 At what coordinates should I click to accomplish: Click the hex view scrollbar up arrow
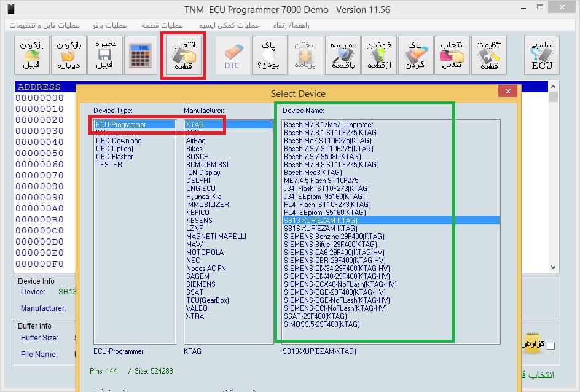(554, 87)
